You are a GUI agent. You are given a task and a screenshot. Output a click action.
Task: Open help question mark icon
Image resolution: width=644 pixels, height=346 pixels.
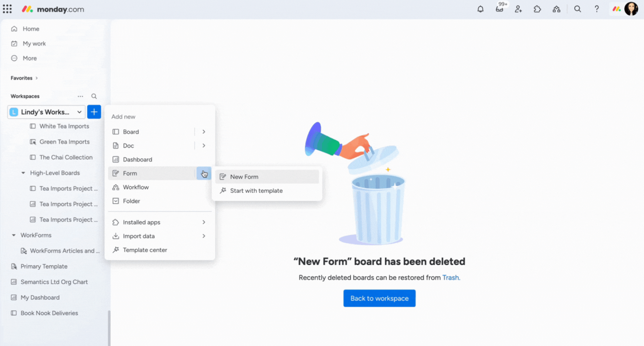pos(597,9)
